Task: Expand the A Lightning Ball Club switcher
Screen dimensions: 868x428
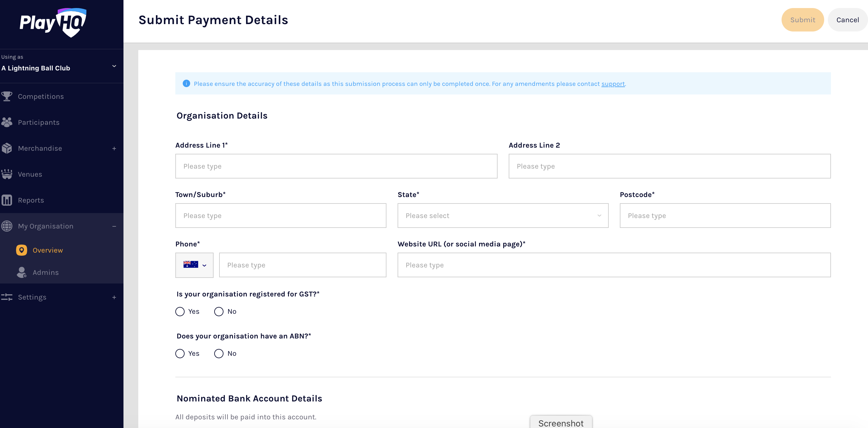Action: 114,66
